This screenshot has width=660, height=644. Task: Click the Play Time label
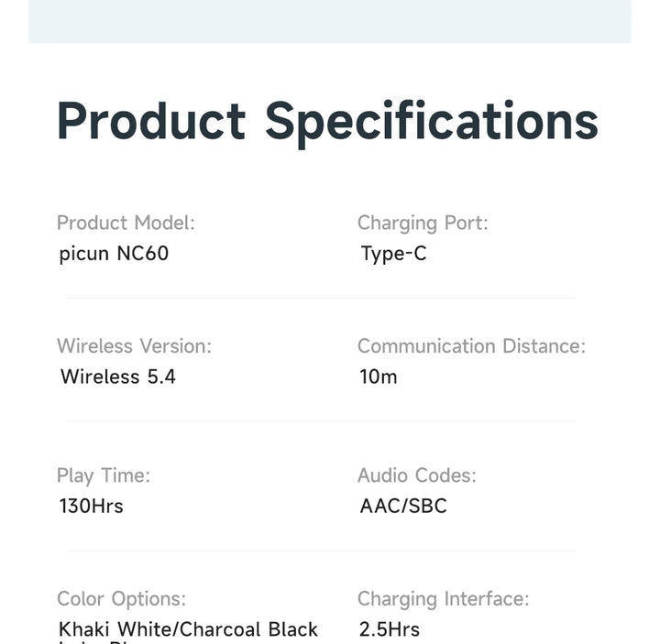(x=104, y=475)
